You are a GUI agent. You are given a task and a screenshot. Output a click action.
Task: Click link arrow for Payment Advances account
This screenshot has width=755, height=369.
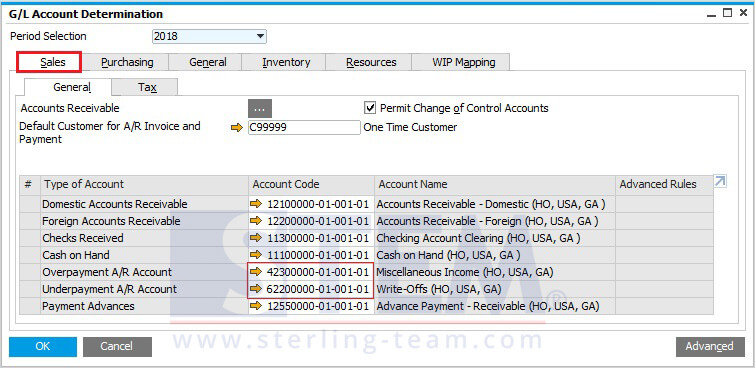tap(256, 306)
